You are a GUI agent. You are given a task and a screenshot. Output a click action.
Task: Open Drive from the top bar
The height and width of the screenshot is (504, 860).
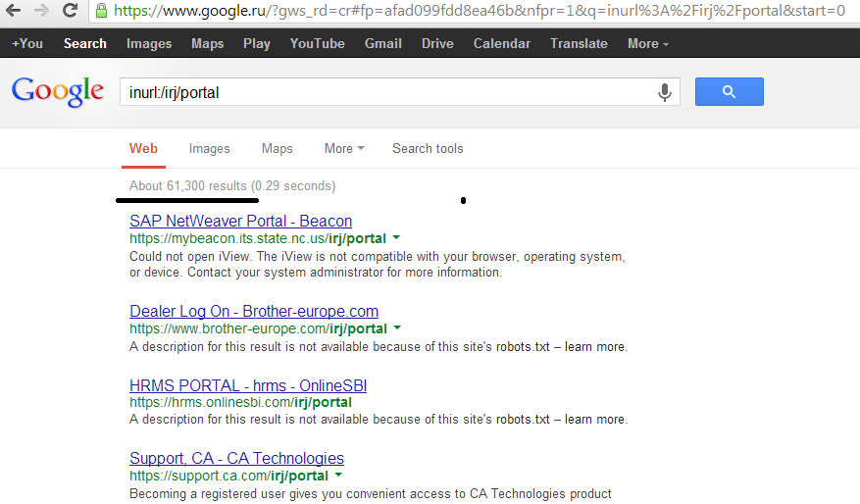click(x=437, y=44)
